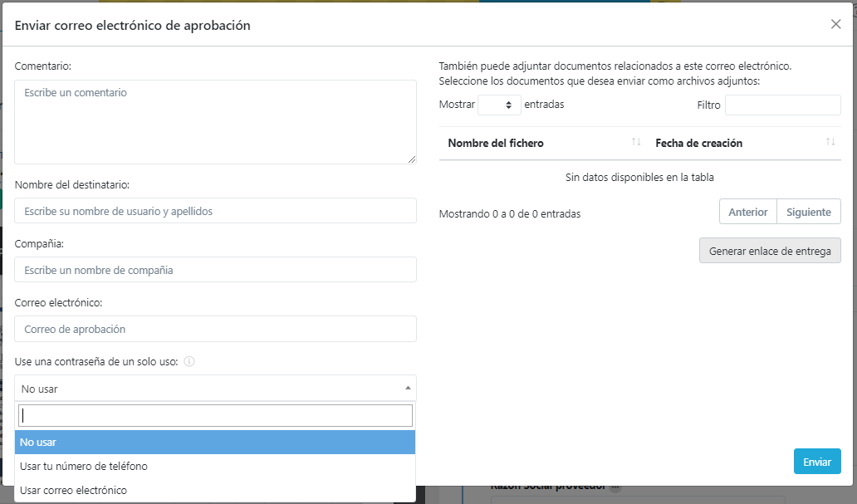Click the Filtro search field

(782, 105)
